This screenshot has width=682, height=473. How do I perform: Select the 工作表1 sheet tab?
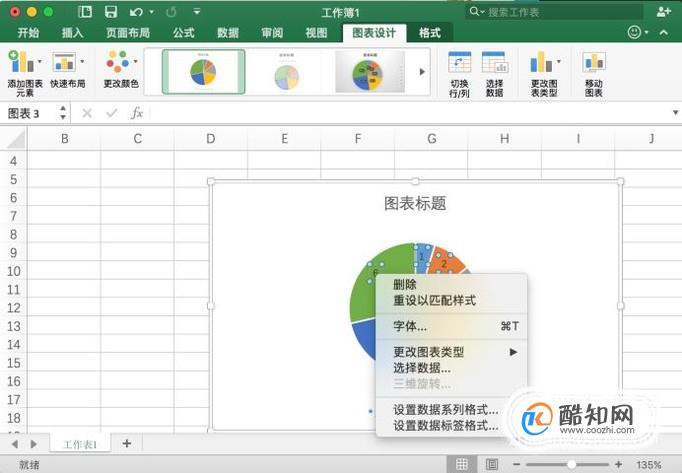80,444
